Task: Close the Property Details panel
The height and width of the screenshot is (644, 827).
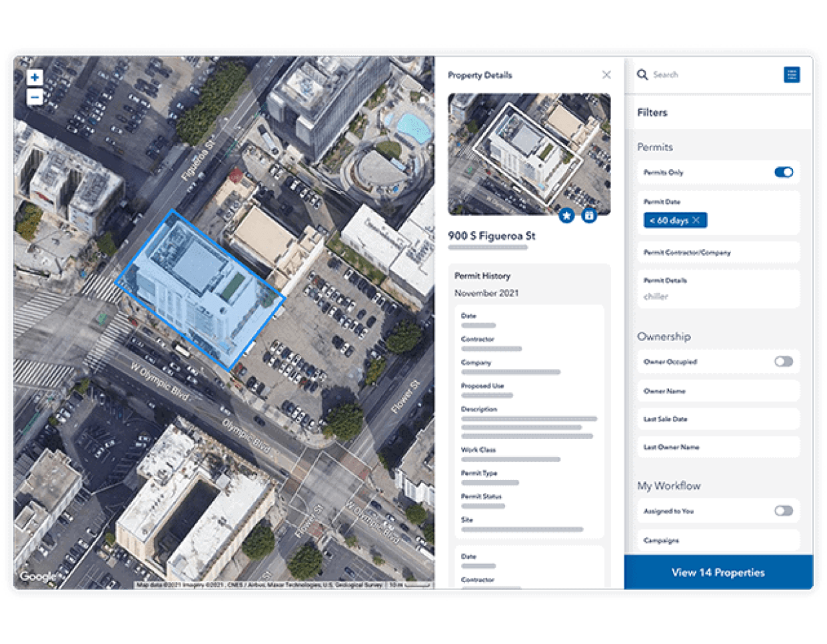Action: 606,75
